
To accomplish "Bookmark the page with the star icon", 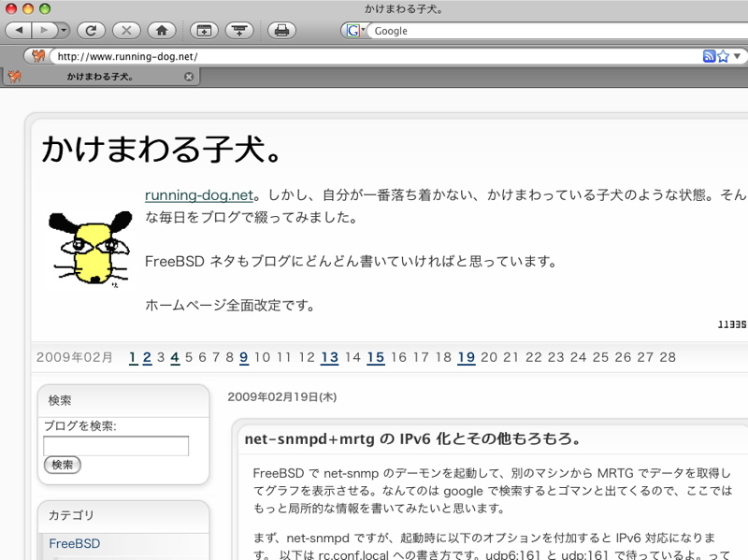I will 723,56.
